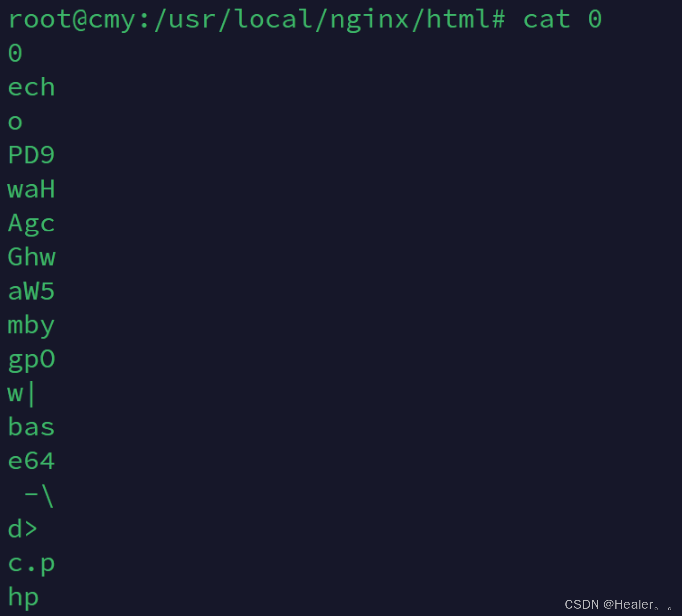Click the 'd>' redirect output line

click(23, 528)
